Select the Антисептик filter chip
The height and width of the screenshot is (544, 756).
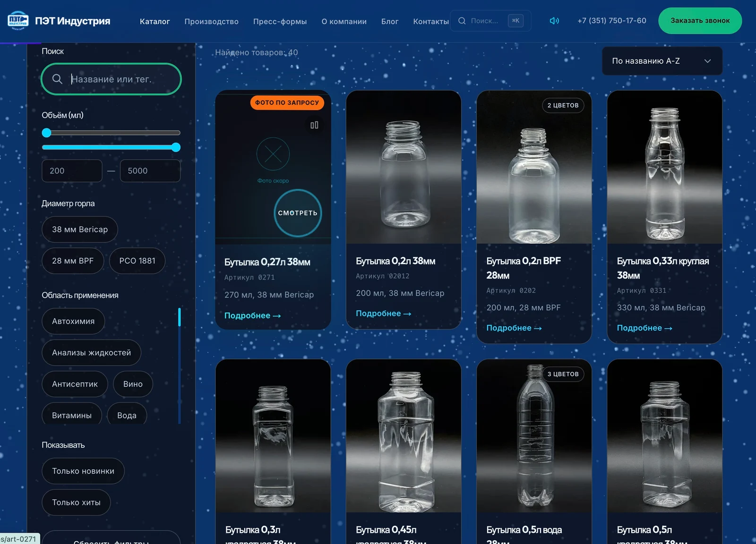pos(75,384)
